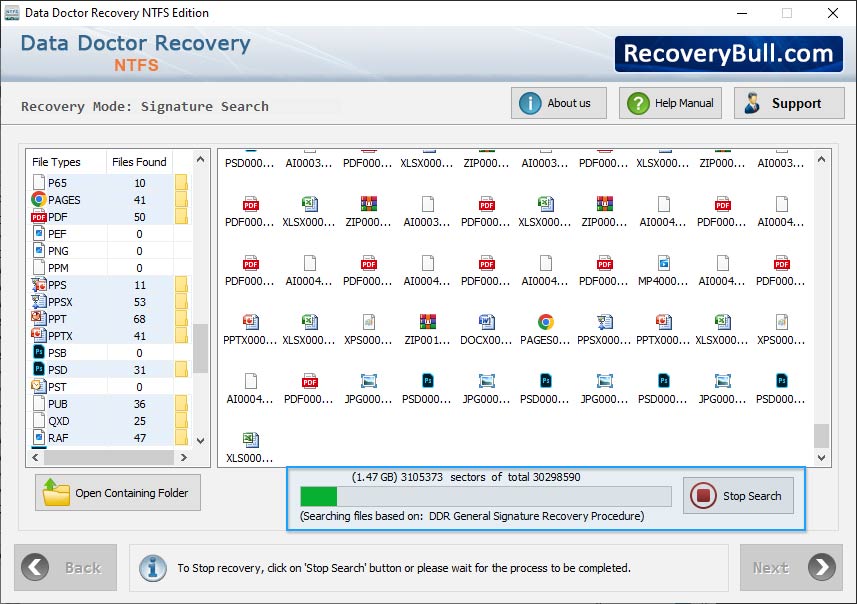Open the folder icon in the PSD row
This screenshot has height=604, width=857.
[x=181, y=370]
